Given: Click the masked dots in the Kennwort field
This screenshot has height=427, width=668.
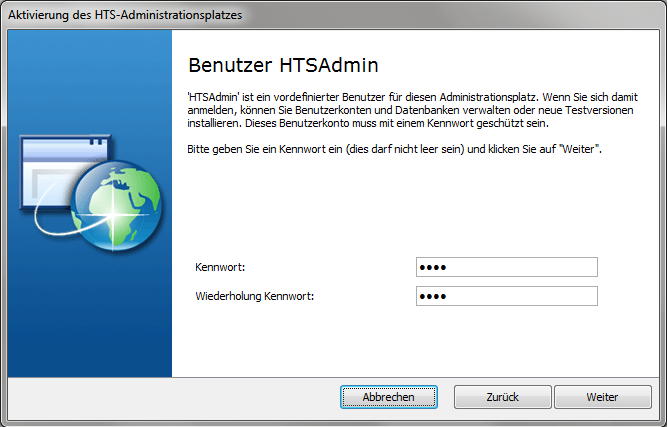Looking at the screenshot, I should click(433, 267).
